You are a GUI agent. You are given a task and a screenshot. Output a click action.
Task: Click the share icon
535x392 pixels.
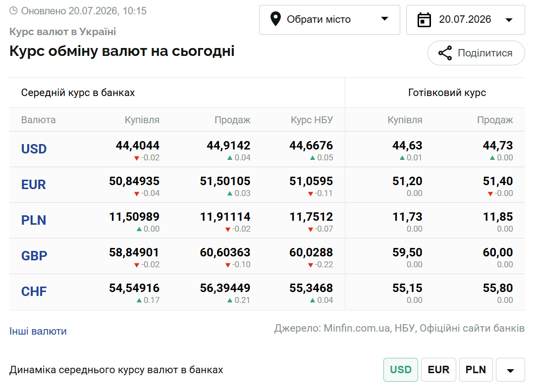[445, 53]
